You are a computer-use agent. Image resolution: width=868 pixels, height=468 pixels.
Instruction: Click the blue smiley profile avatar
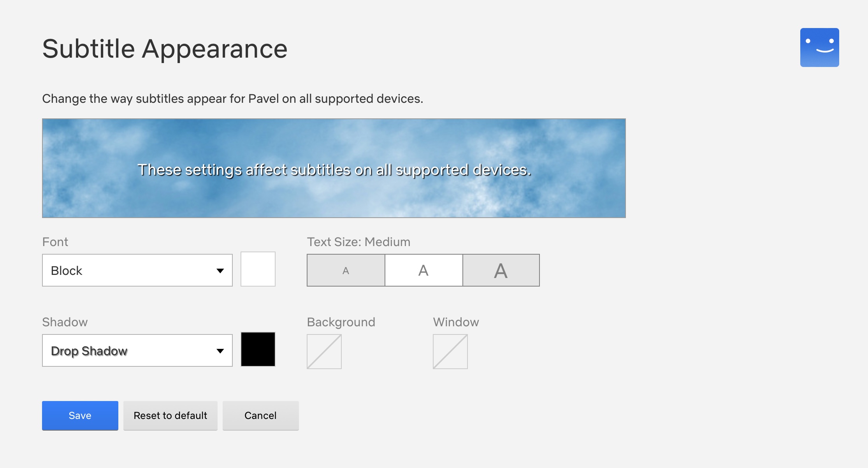[819, 48]
